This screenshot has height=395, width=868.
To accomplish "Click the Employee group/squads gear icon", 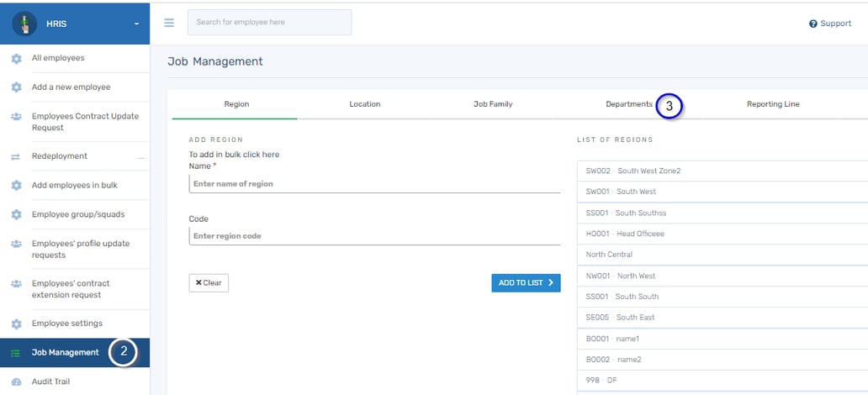I will 16,214.
